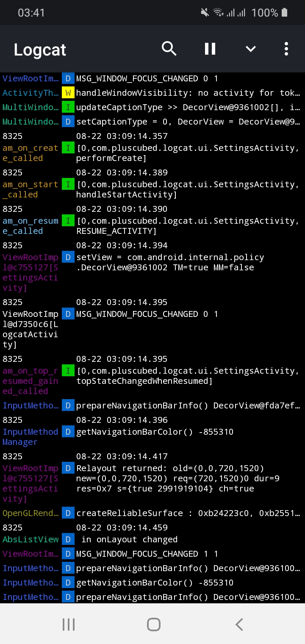Pause the log stream
This screenshot has width=305, height=644.
pyautogui.click(x=210, y=49)
